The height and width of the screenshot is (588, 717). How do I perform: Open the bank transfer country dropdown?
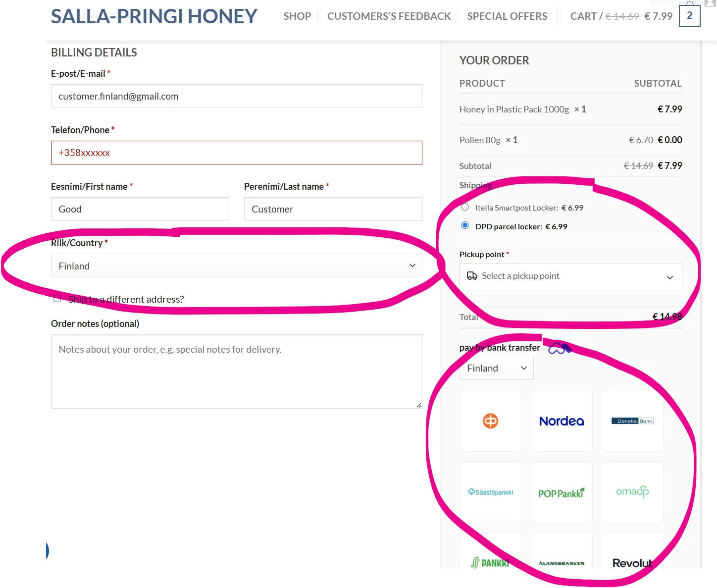(496, 368)
